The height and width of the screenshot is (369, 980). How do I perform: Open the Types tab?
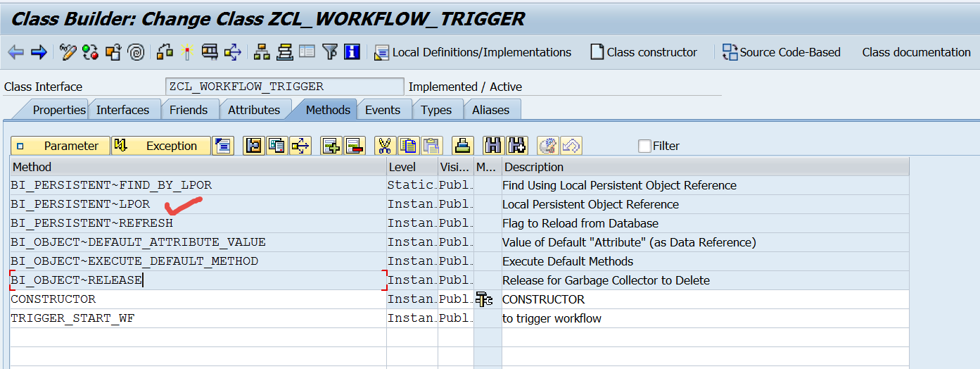[x=436, y=110]
